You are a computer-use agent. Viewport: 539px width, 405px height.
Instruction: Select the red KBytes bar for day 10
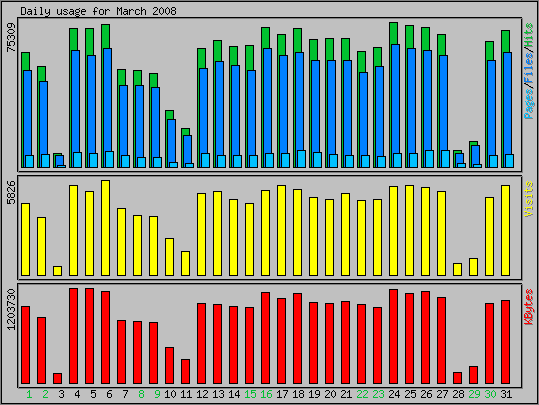(x=169, y=365)
